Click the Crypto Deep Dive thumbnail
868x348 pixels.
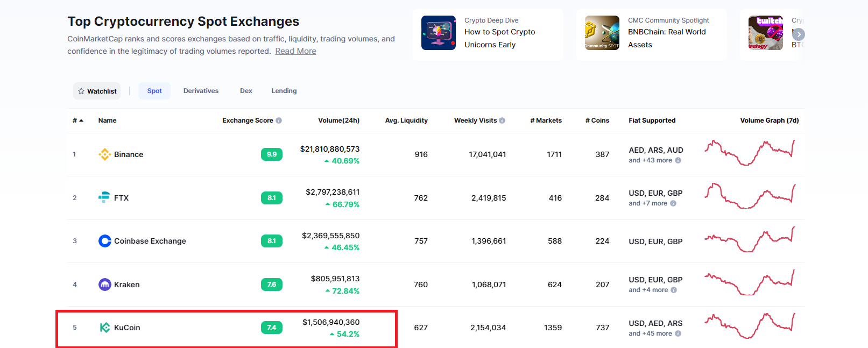(x=439, y=33)
